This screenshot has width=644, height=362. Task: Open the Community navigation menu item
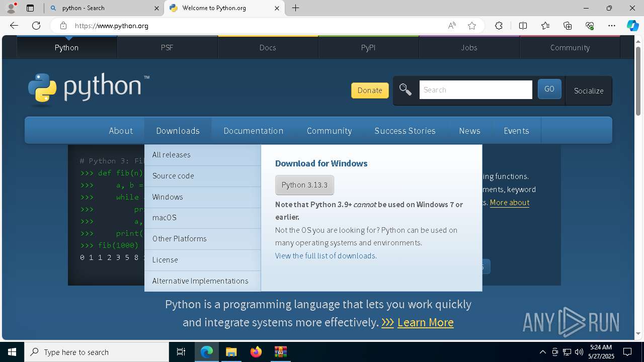tap(329, 131)
